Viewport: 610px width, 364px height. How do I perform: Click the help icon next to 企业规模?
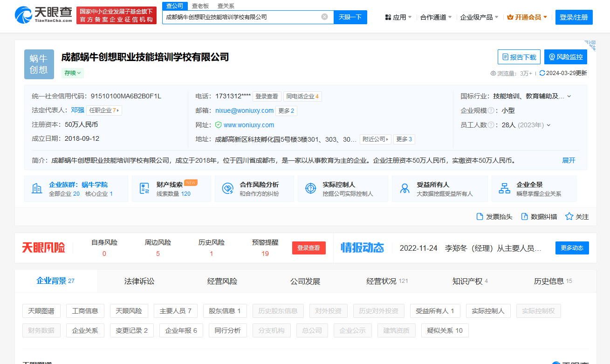click(491, 111)
